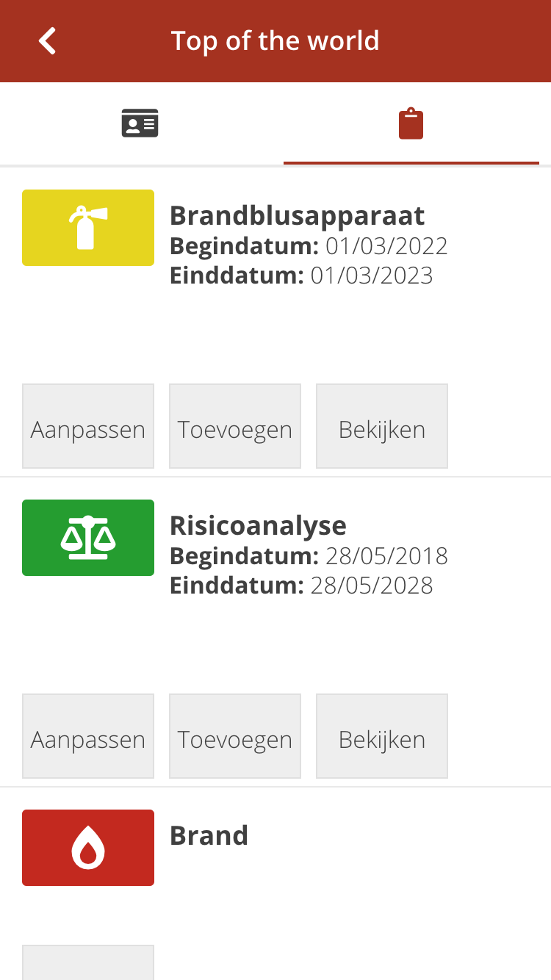Image resolution: width=551 pixels, height=980 pixels.
Task: Select the Brand item title
Action: click(209, 836)
